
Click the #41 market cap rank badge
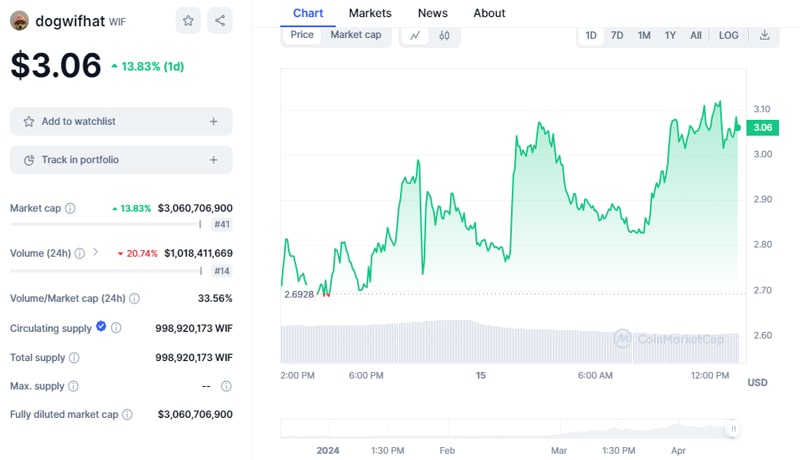[x=221, y=224]
